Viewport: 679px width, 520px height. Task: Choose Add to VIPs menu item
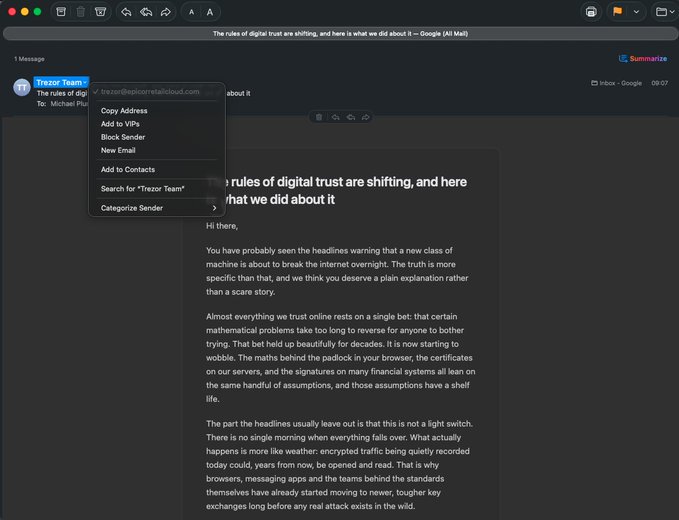(120, 124)
